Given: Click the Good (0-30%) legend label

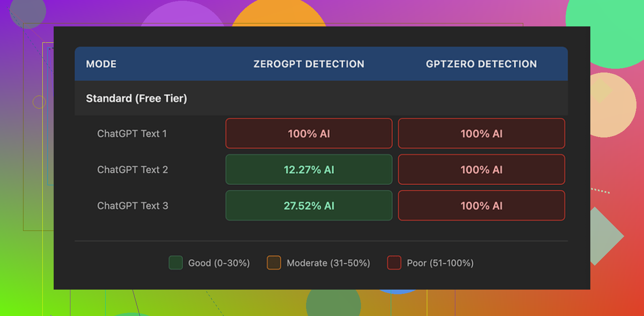Looking at the screenshot, I should pyautogui.click(x=219, y=263).
